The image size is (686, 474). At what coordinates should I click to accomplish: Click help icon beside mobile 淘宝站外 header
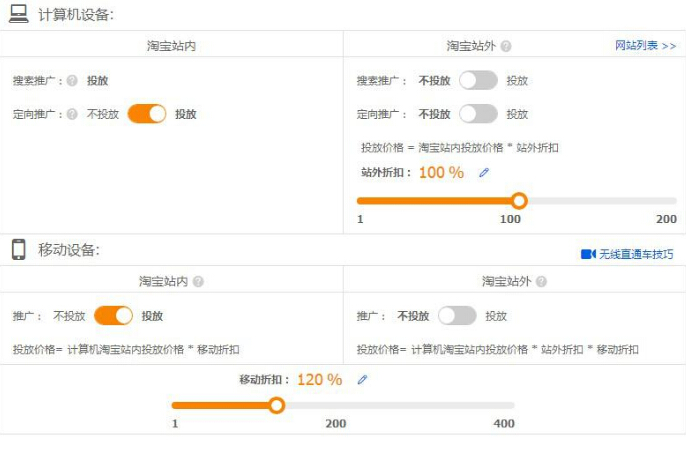541,282
